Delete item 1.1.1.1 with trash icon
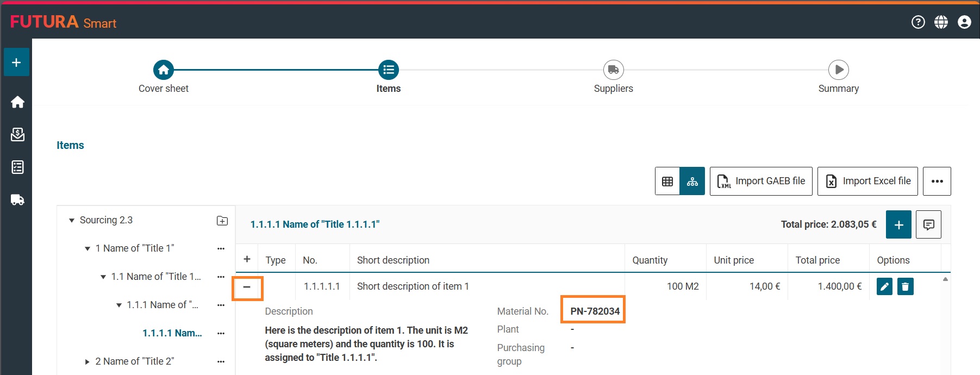 pos(905,286)
